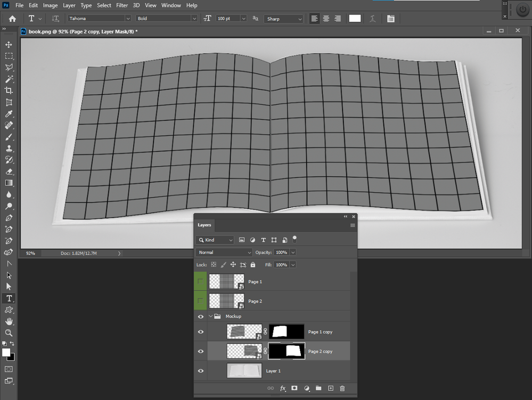This screenshot has width=532, height=400.
Task: Click the delete layer trash icon
Action: (x=342, y=389)
